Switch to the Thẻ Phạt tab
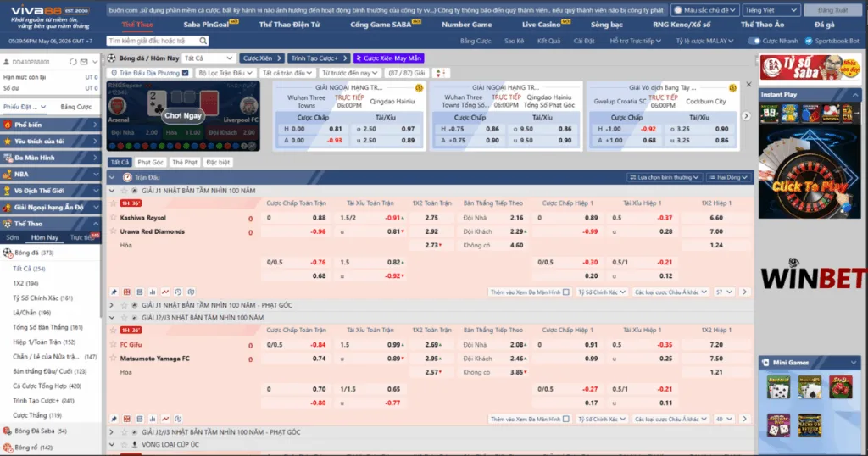 click(184, 162)
